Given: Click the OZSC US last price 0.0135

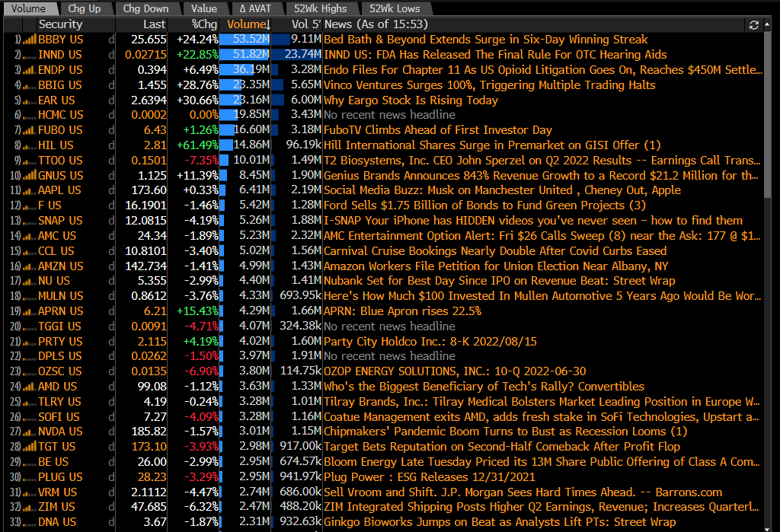Looking at the screenshot, I should point(149,371).
